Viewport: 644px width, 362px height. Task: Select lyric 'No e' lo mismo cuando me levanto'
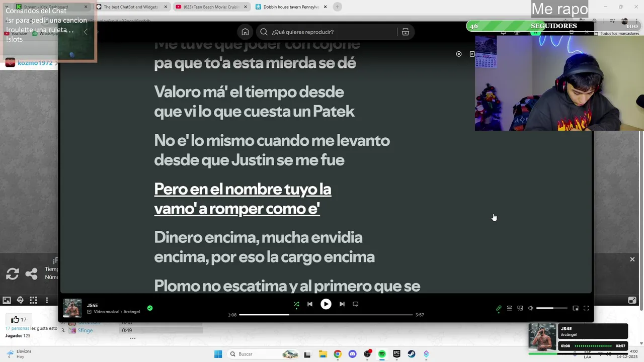tap(272, 141)
